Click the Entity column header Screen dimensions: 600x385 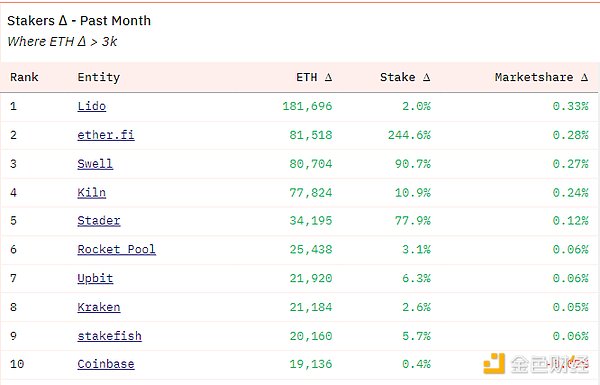(x=99, y=77)
